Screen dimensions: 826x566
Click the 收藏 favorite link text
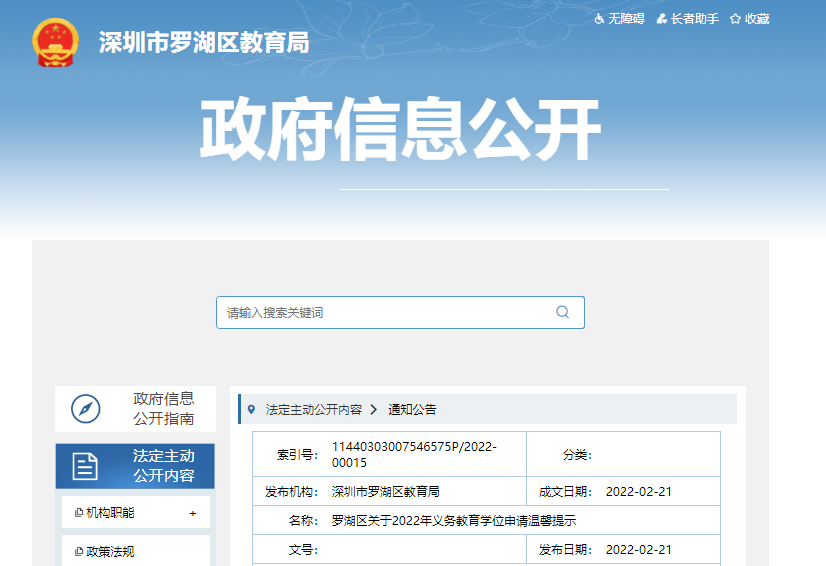(757, 19)
